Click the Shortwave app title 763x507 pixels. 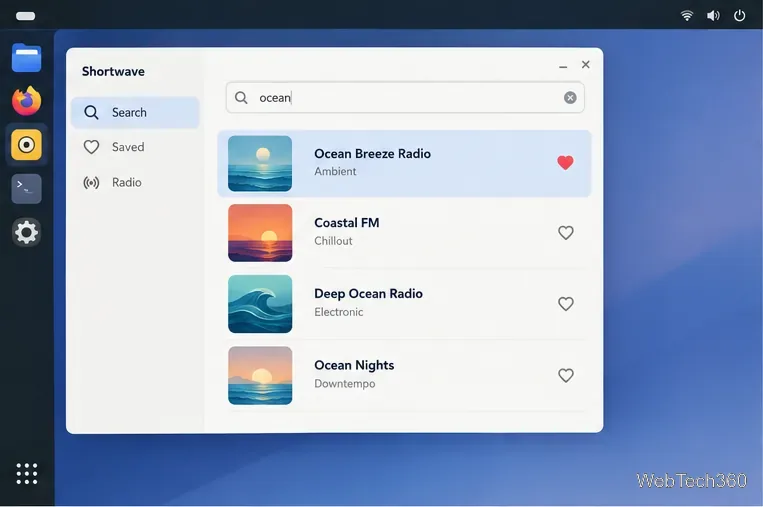pos(113,72)
